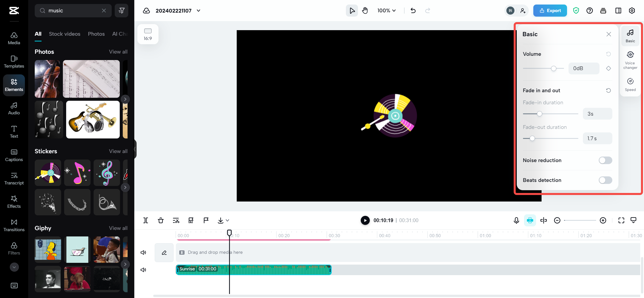Expand the download arrow dropdown in timeline
This screenshot has width=644, height=298.
pos(227,220)
